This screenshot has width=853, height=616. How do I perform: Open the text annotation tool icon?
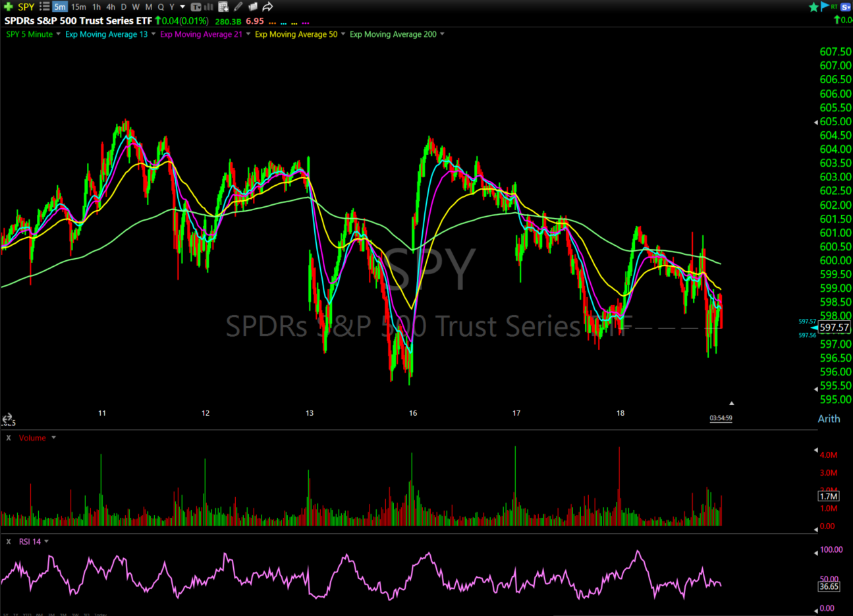196,7
